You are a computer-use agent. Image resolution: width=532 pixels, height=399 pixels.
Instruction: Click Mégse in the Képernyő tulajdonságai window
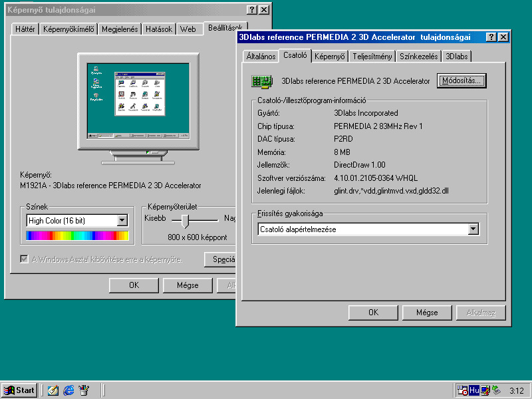tap(188, 285)
